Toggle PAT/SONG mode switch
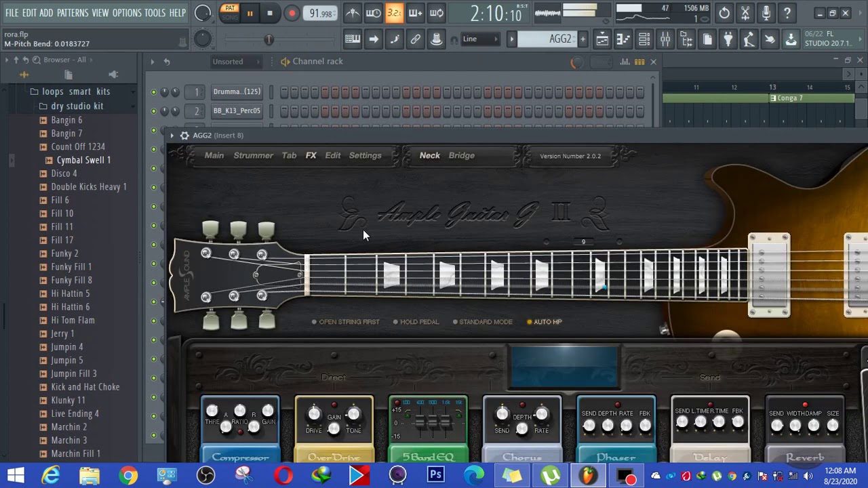 click(x=229, y=13)
